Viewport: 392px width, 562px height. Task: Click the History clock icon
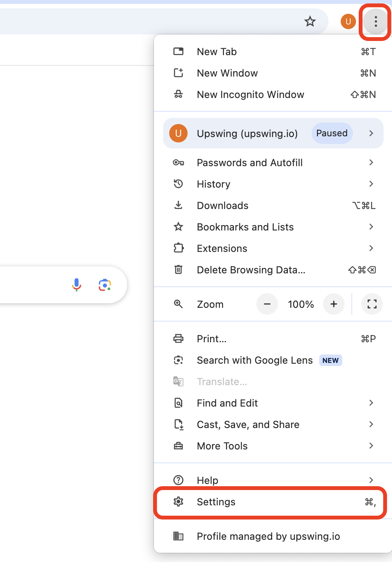tap(178, 184)
